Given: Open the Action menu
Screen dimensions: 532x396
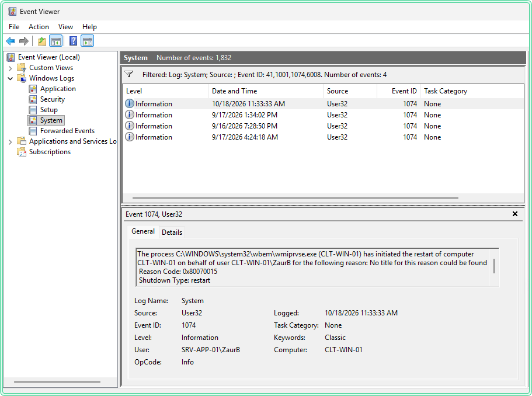Looking at the screenshot, I should point(39,27).
